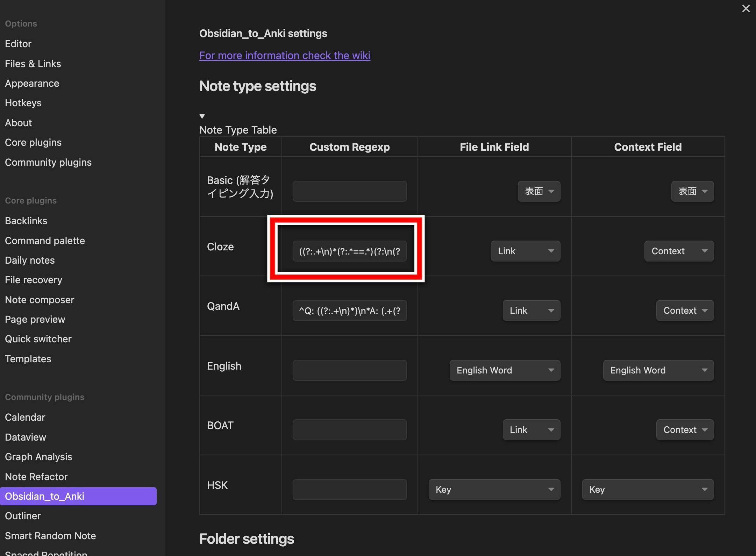
Task: Switch to Hotkeys settings
Action: 23,102
